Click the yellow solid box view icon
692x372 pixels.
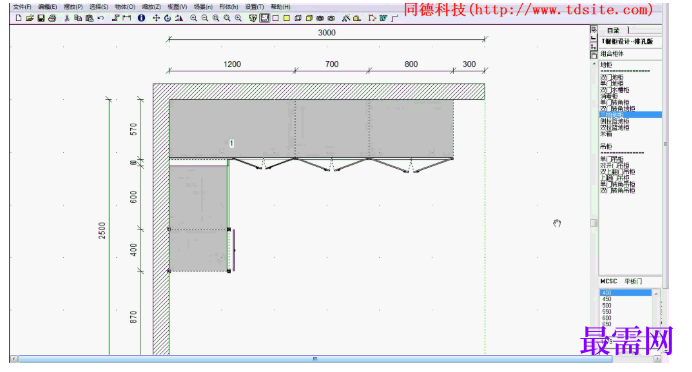(309, 18)
